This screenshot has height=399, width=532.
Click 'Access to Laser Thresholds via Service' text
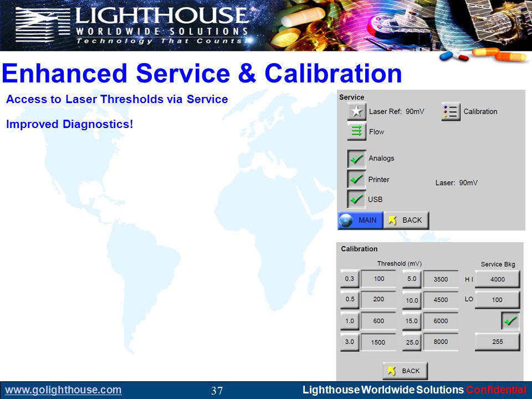(117, 99)
